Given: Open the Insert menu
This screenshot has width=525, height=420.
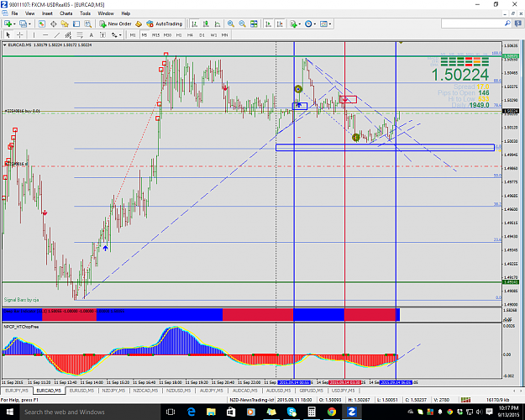Looking at the screenshot, I should point(47,13).
